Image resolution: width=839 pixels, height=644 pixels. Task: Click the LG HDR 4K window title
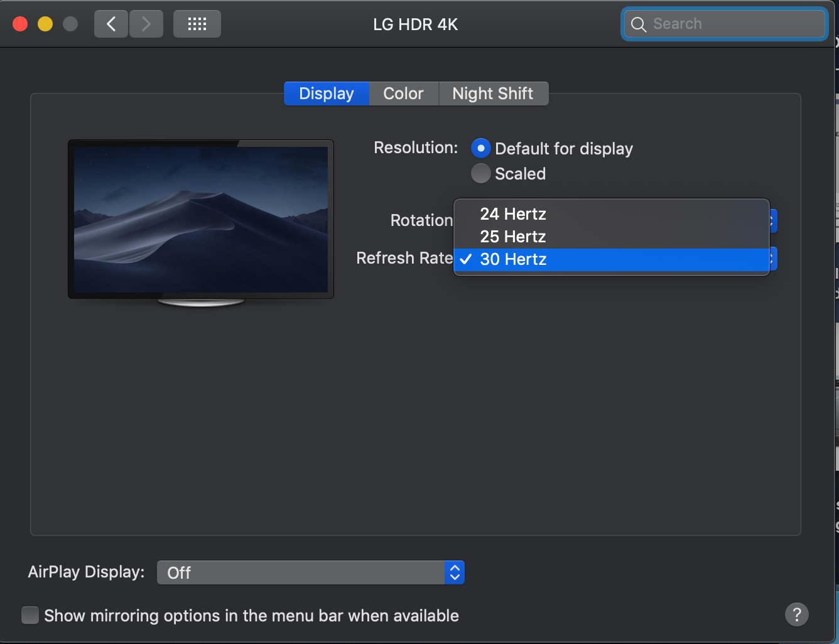point(416,24)
